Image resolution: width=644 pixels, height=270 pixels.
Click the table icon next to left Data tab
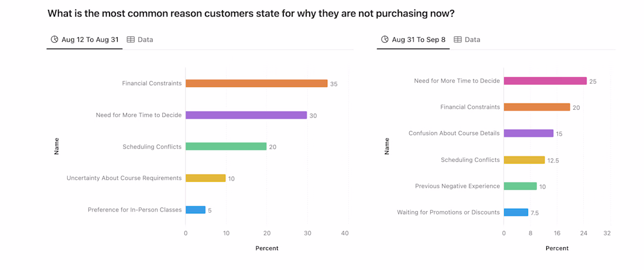pyautogui.click(x=131, y=40)
